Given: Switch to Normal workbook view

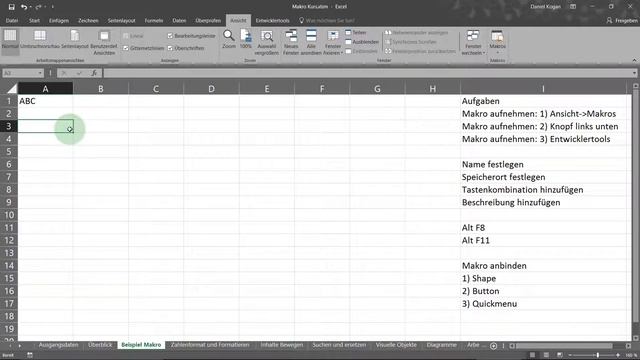Looking at the screenshot, I should (x=10, y=42).
